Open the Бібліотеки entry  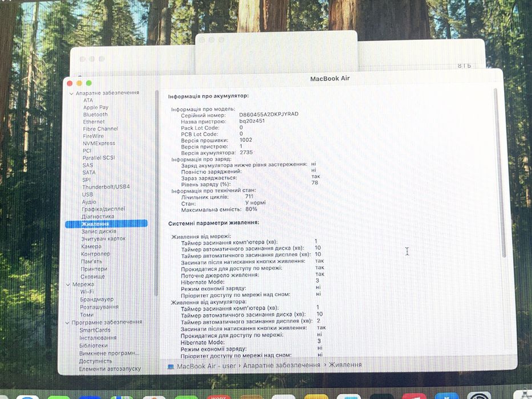(x=94, y=346)
